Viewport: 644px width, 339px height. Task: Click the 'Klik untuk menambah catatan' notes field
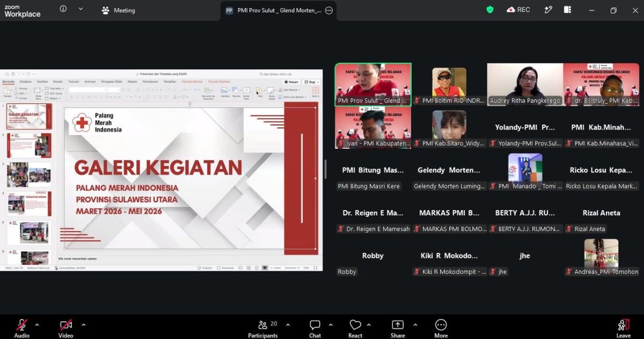[78, 258]
